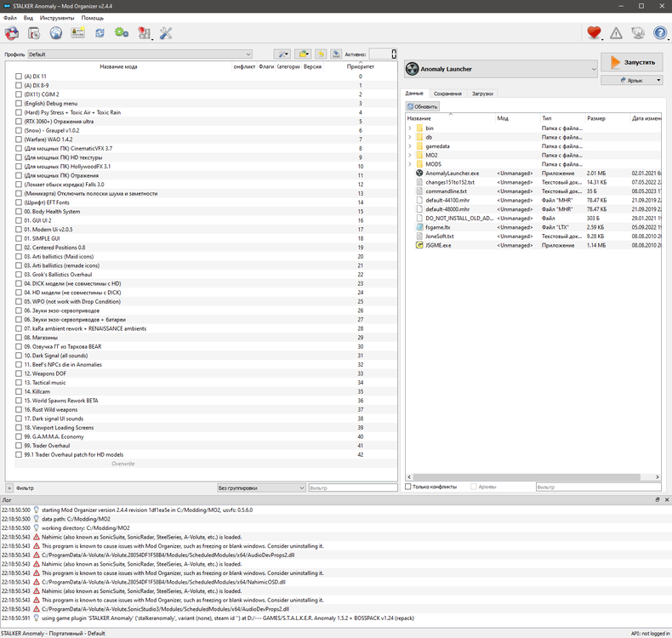The height and width of the screenshot is (638, 672).
Task: Sort data files by Размер column
Action: point(607,118)
